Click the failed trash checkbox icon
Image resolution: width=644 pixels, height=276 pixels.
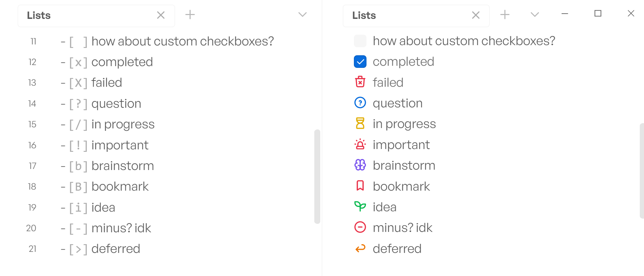[x=360, y=82]
